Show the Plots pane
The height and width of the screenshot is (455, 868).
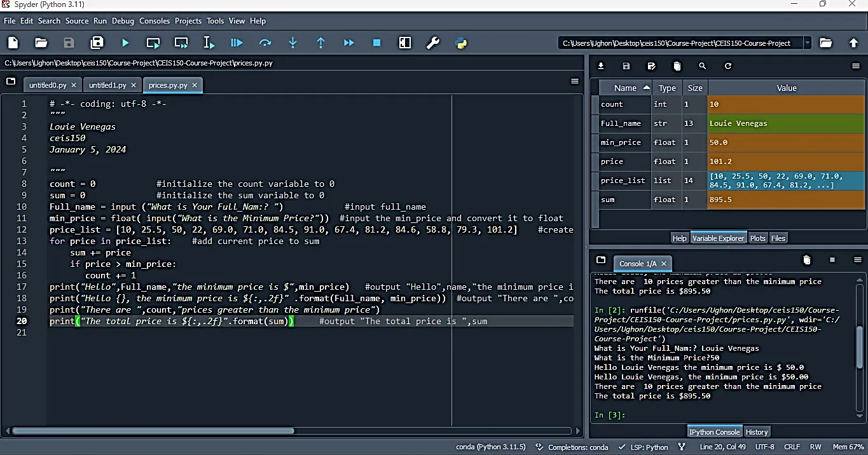click(x=757, y=238)
